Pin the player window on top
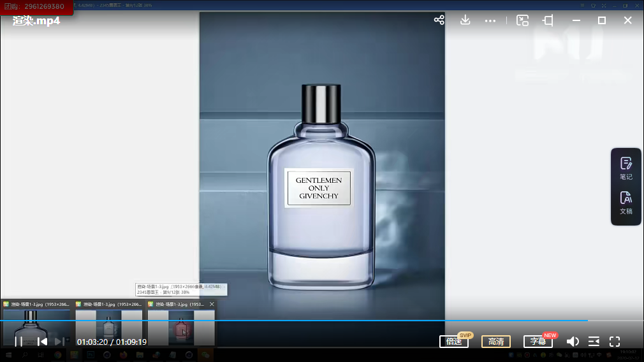The height and width of the screenshot is (362, 644). pos(548,20)
